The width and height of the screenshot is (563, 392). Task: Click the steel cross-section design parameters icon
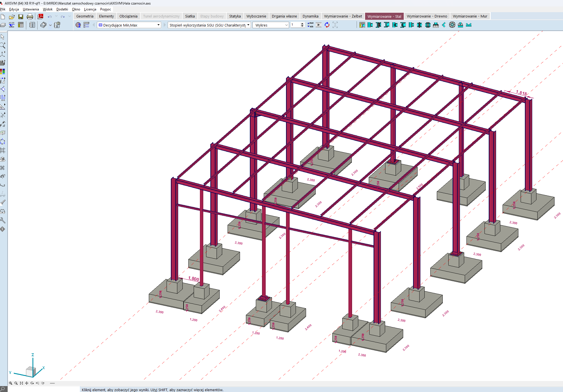pos(362,25)
